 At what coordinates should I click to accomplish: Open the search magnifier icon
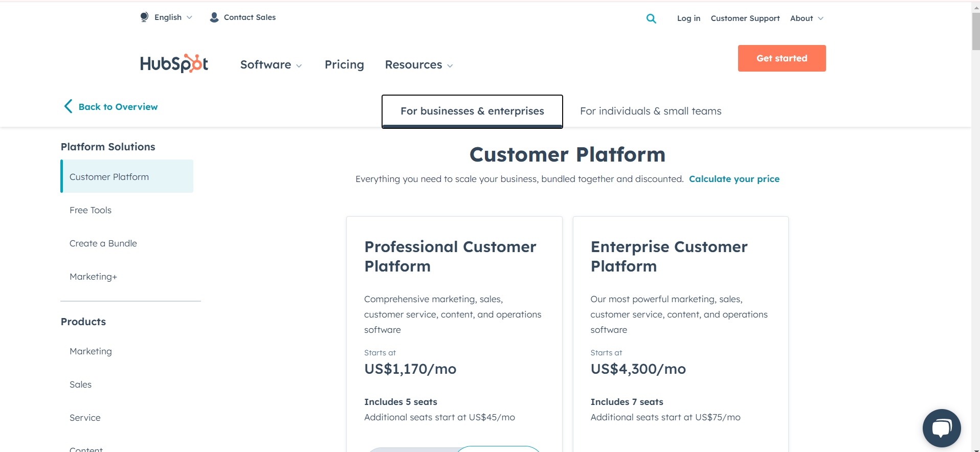pyautogui.click(x=651, y=18)
